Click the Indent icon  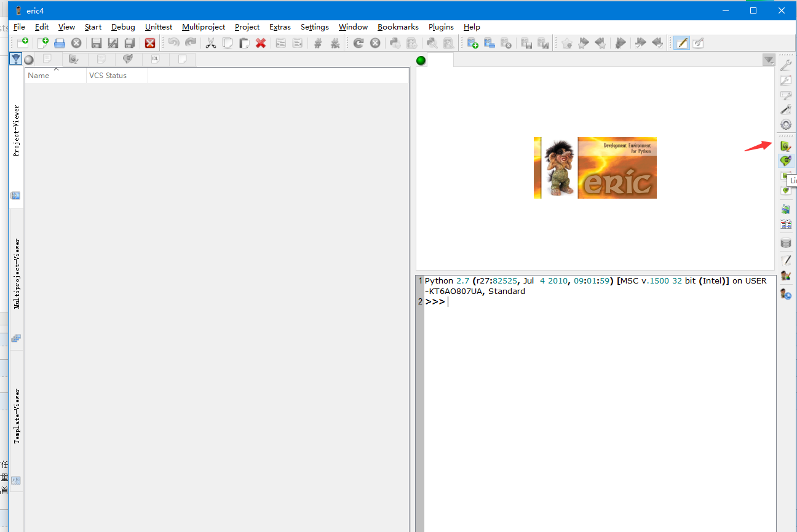tap(280, 43)
